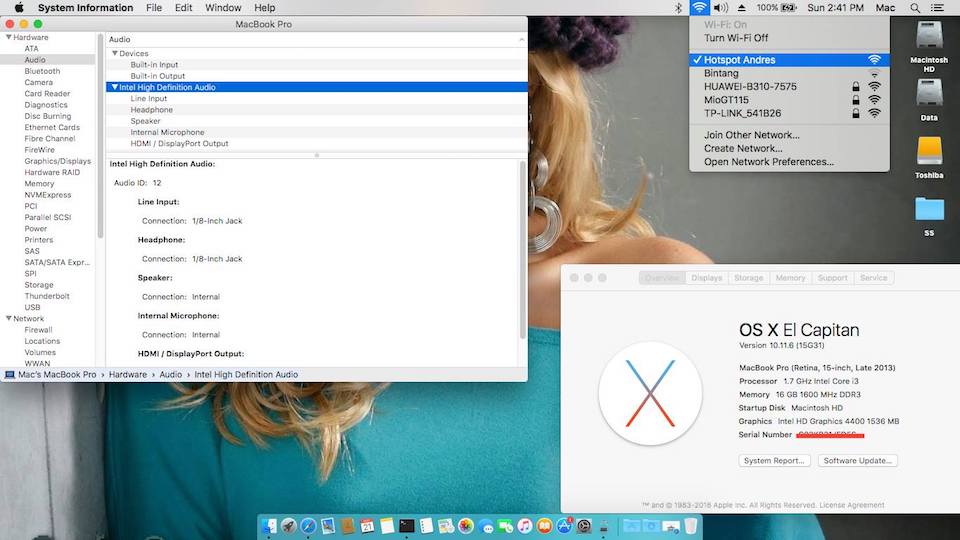The width and height of the screenshot is (960, 540).
Task: Click Hardware in the path bar
Action: click(x=128, y=374)
